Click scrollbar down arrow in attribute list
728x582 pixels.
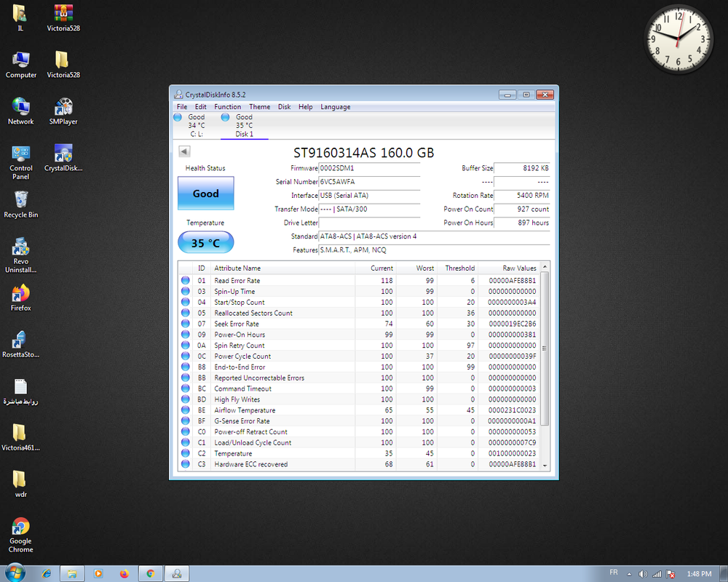(x=545, y=466)
